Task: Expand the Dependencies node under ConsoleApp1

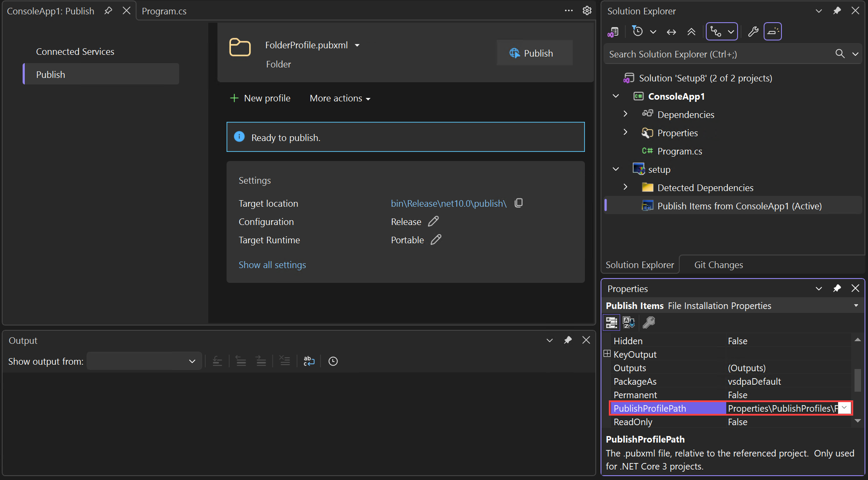Action: point(625,114)
